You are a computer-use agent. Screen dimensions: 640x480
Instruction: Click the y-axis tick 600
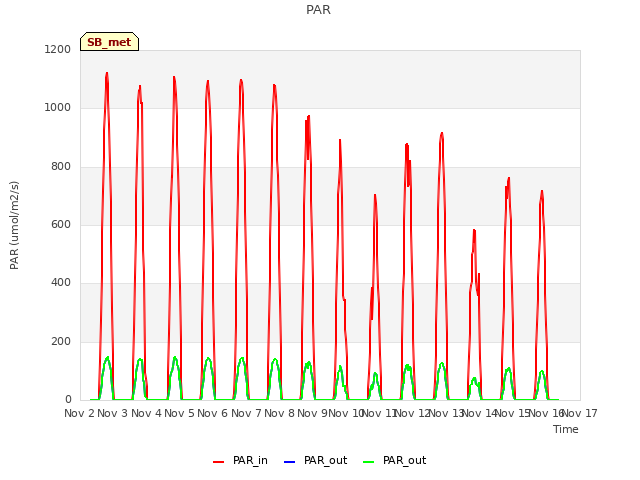(x=61, y=224)
